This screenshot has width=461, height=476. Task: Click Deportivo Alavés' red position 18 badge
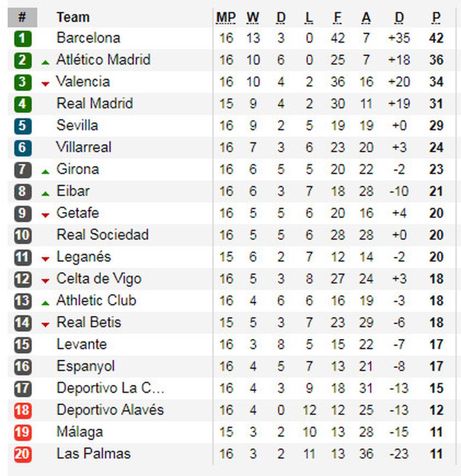(22, 410)
